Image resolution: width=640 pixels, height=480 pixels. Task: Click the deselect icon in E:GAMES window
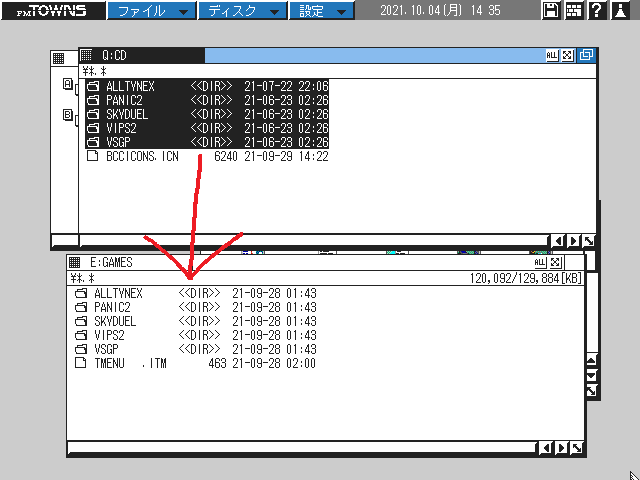click(556, 262)
